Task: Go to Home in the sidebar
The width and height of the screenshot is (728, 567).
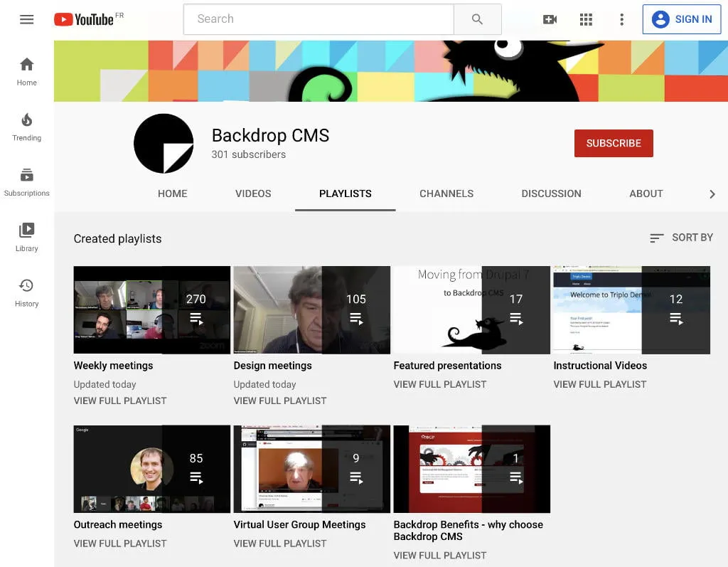Action: [x=26, y=72]
